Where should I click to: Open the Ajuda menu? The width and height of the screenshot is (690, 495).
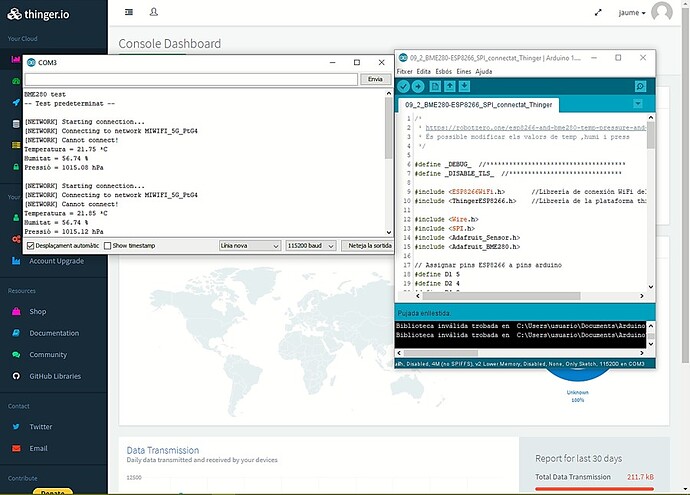tap(484, 71)
